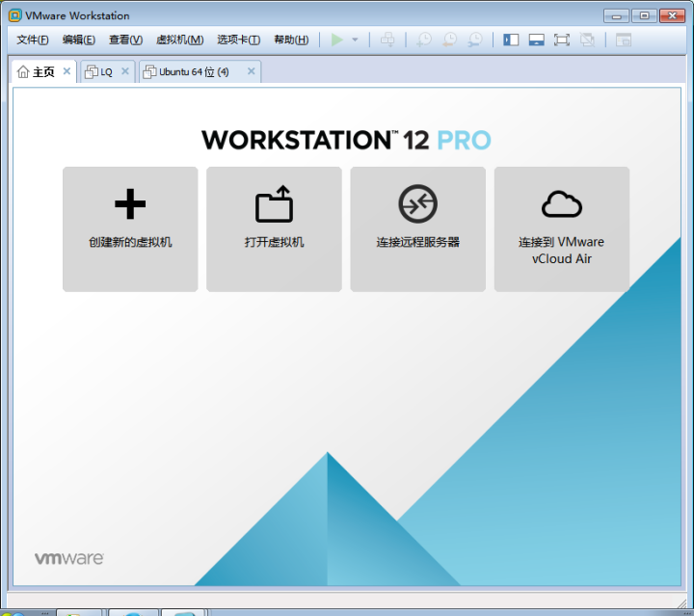The height and width of the screenshot is (616, 694).
Task: Maximize the VMware Workstation window
Action: point(645,16)
